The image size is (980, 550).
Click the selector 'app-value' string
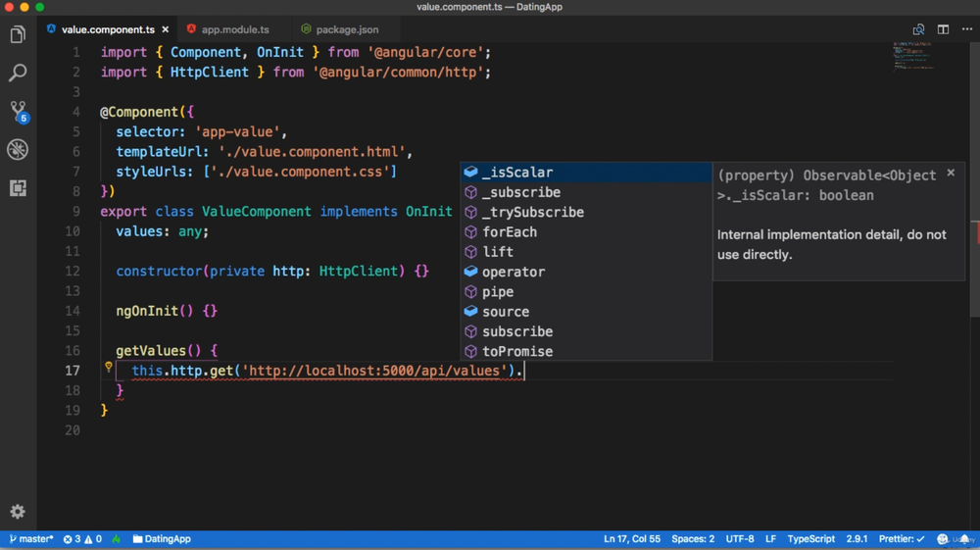(x=237, y=132)
